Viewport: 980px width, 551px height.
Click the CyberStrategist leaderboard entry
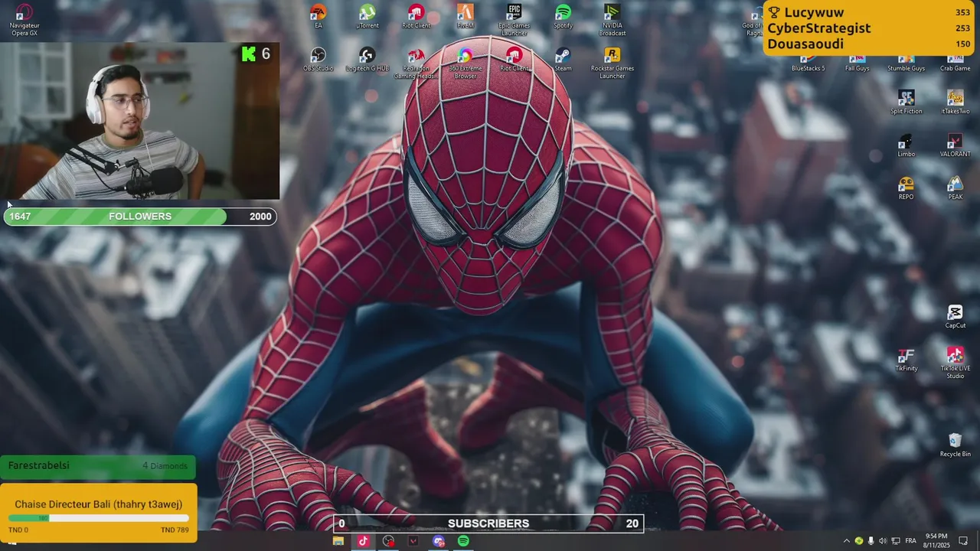coord(870,28)
